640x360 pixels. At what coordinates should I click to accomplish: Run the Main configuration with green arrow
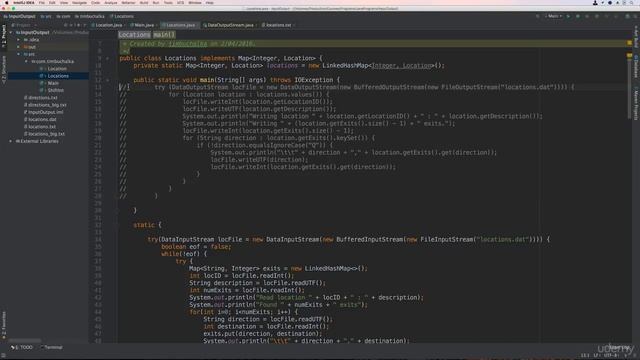(x=568, y=16)
